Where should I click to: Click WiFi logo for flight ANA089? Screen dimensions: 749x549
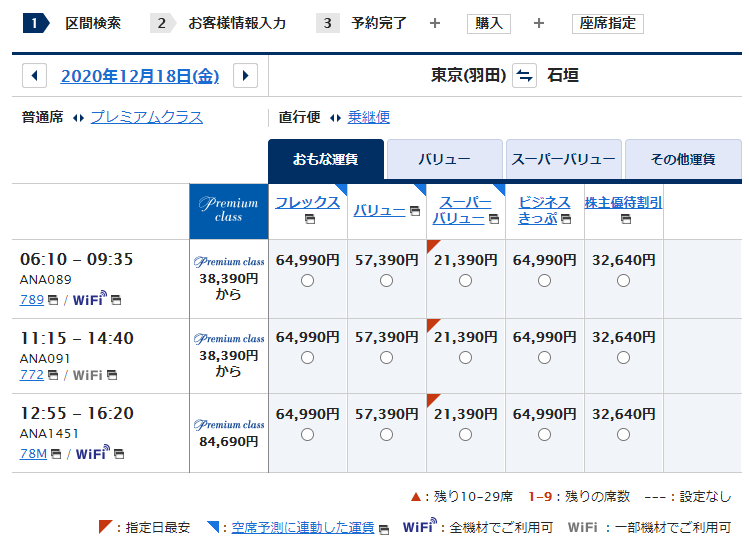click(x=90, y=299)
